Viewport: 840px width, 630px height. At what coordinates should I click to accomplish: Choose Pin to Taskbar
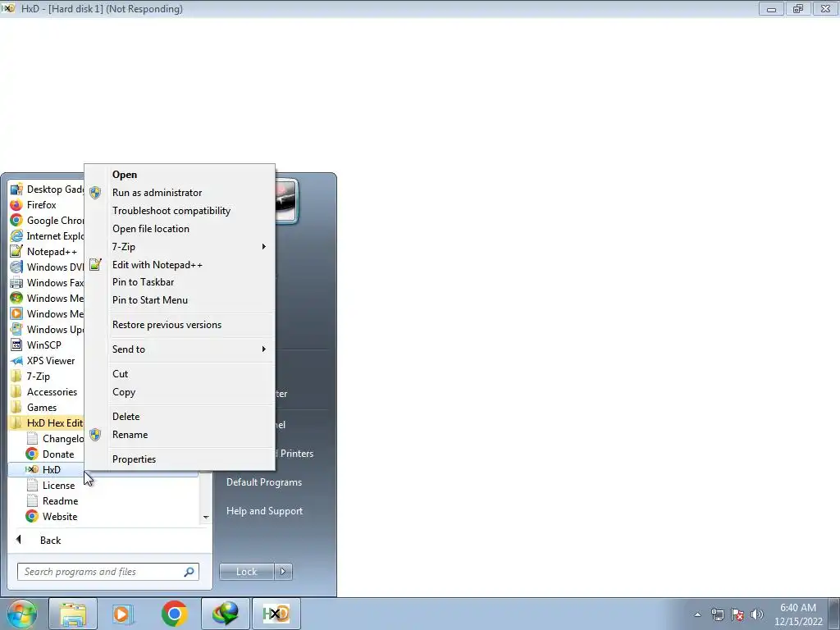(x=180, y=282)
